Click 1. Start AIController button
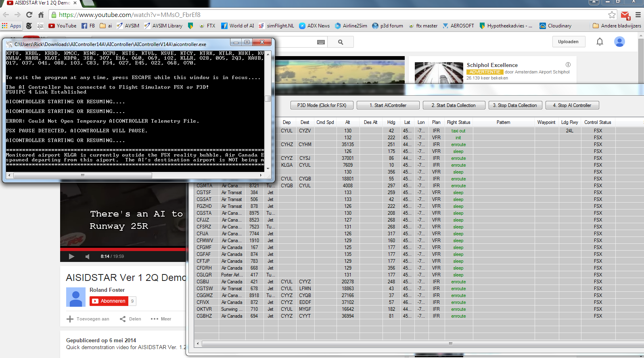The image size is (644, 358). (x=388, y=105)
